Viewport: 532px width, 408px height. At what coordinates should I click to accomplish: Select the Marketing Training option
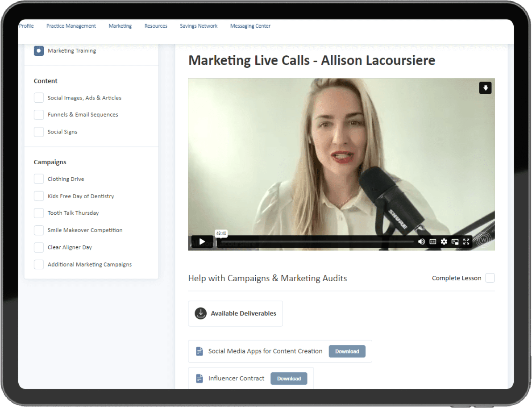click(x=39, y=51)
